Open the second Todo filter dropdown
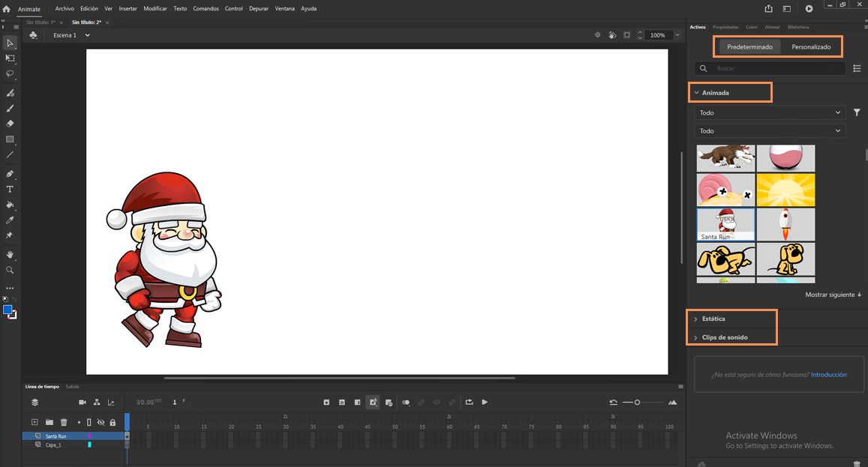 tap(770, 130)
